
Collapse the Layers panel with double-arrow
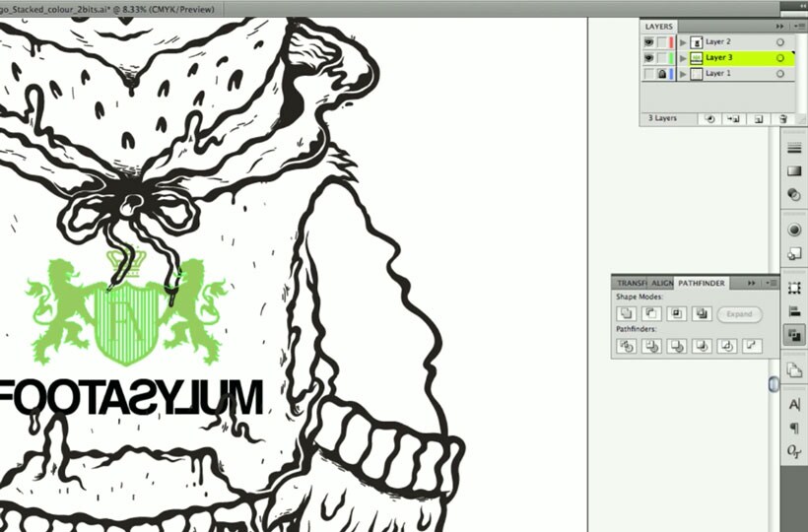(x=779, y=27)
